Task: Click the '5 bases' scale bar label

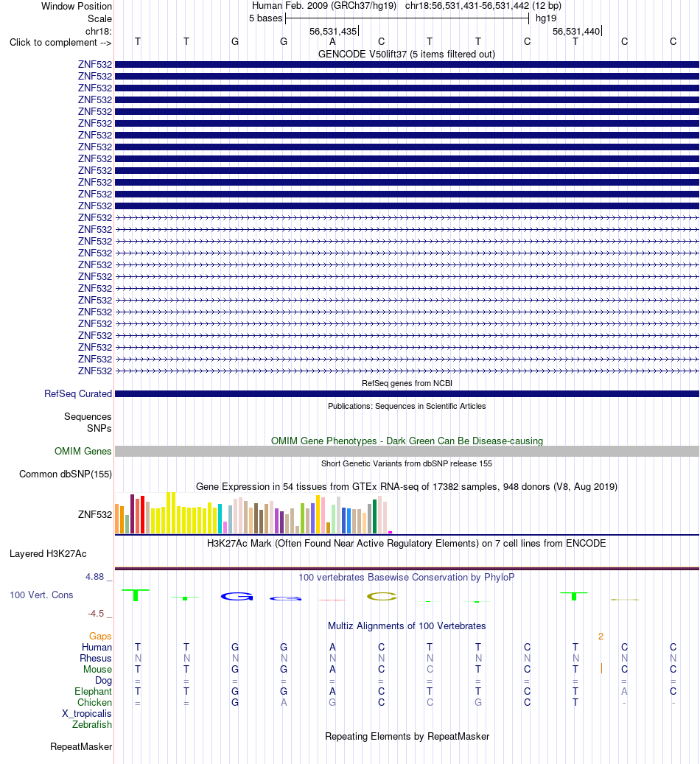Action: point(266,18)
